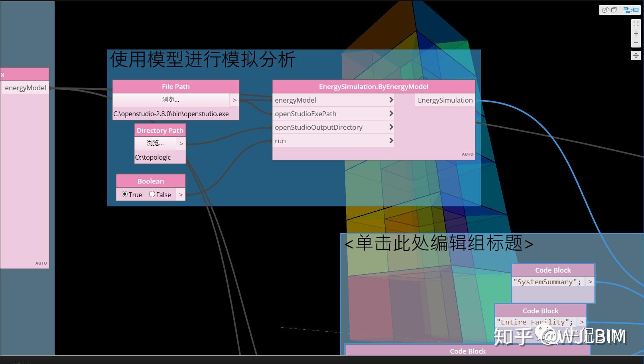Toggle the Boolean node output chevron

[181, 194]
